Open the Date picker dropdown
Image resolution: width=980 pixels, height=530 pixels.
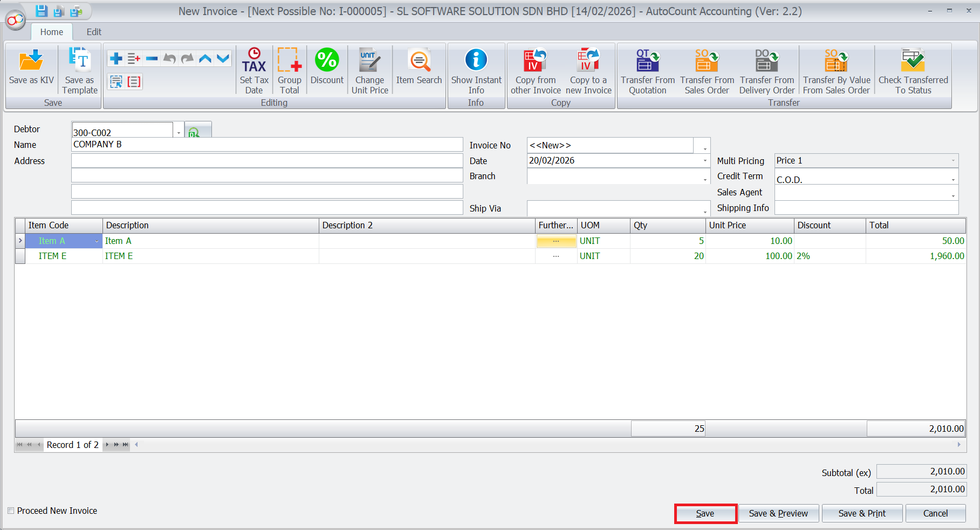(x=704, y=161)
